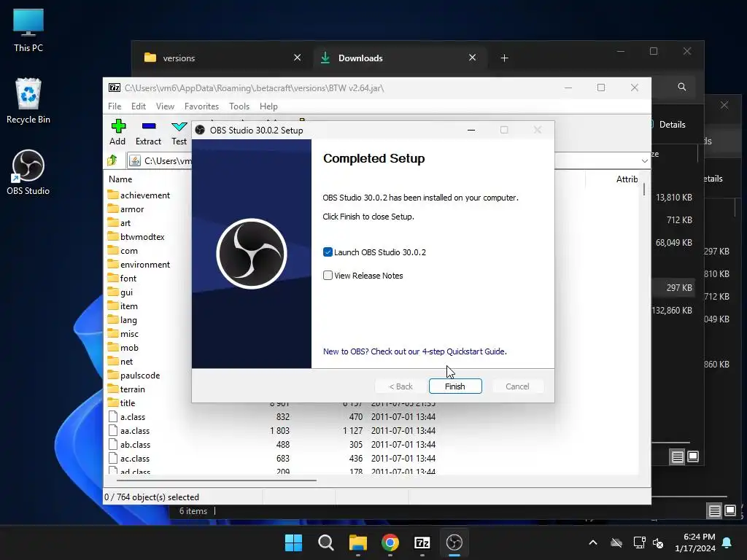Image resolution: width=747 pixels, height=560 pixels.
Task: Select the environment folder
Action: (x=139, y=264)
